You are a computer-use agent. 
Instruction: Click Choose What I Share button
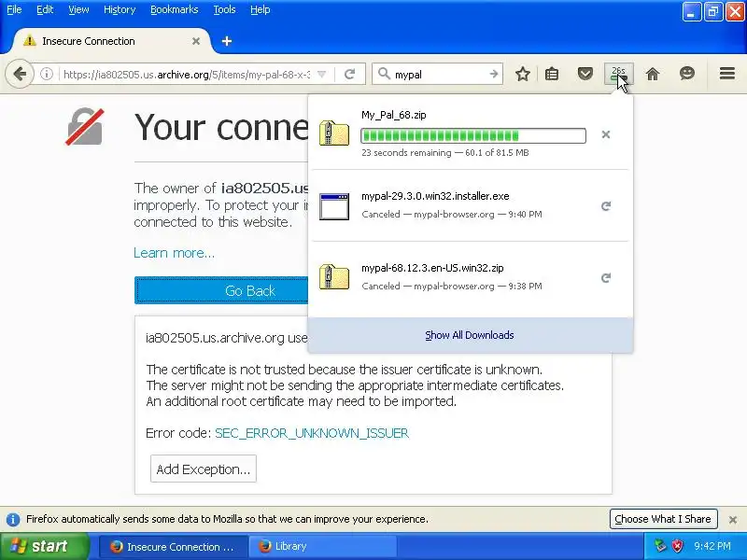(x=663, y=519)
